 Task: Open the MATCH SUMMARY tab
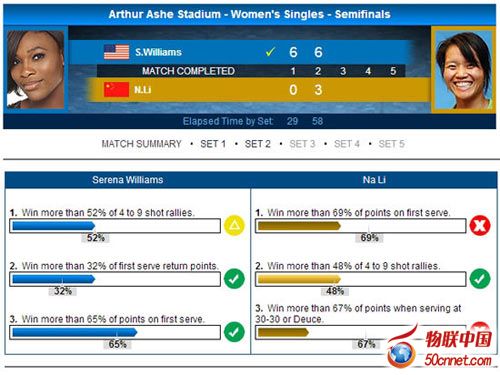[141, 144]
